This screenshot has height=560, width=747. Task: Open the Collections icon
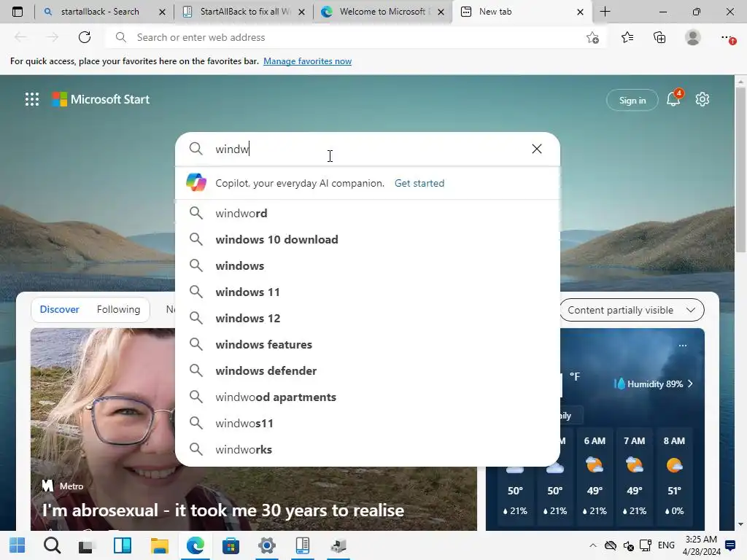[659, 37]
